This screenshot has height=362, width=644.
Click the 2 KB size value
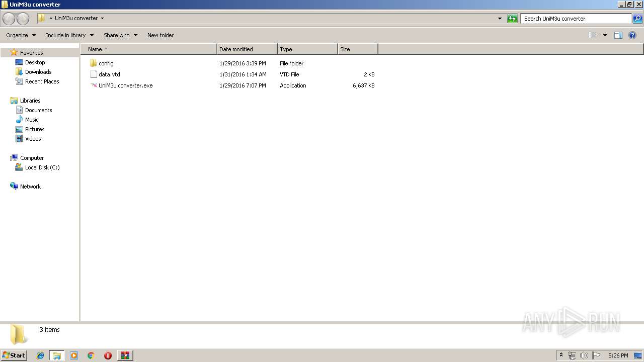point(369,74)
